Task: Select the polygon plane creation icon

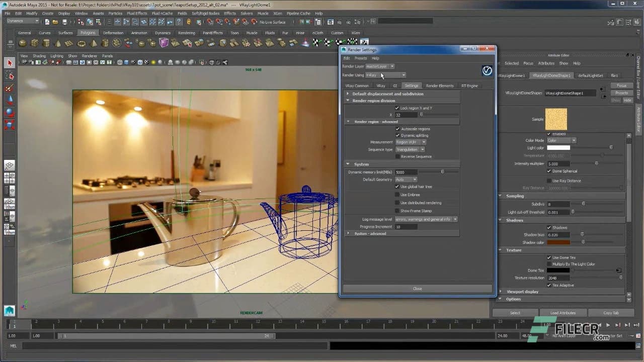Action: coord(69,44)
